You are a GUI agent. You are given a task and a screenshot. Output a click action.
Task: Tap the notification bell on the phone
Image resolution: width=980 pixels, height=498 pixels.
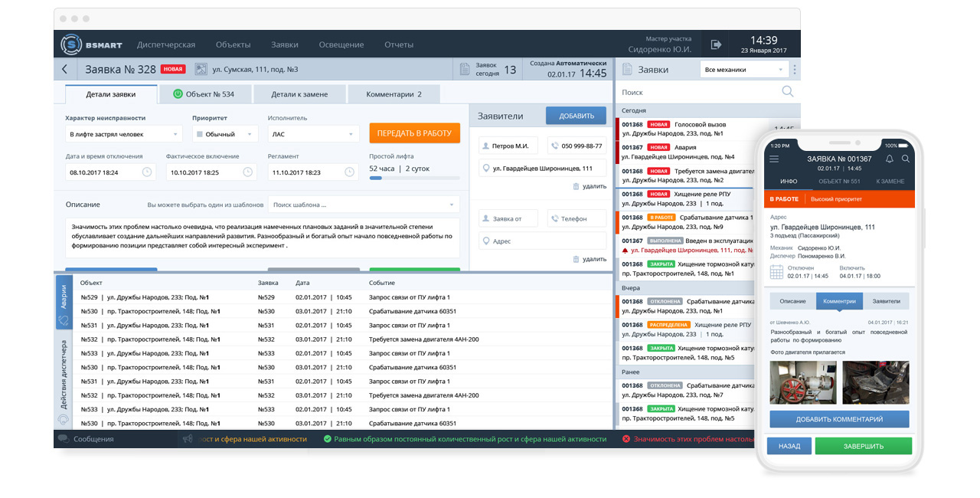(889, 159)
